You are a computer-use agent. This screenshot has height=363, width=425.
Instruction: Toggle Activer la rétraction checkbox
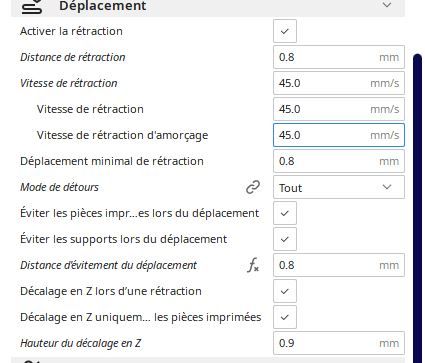(285, 31)
